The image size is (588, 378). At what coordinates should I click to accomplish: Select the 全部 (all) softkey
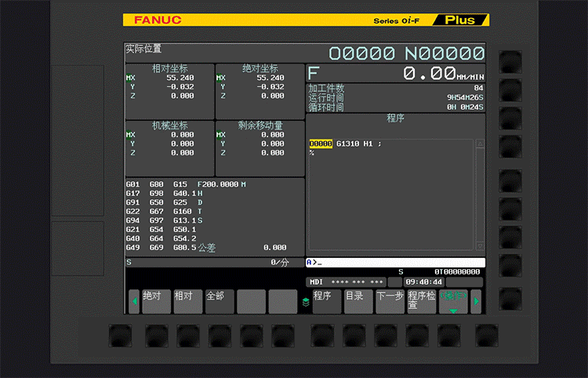pyautogui.click(x=220, y=301)
